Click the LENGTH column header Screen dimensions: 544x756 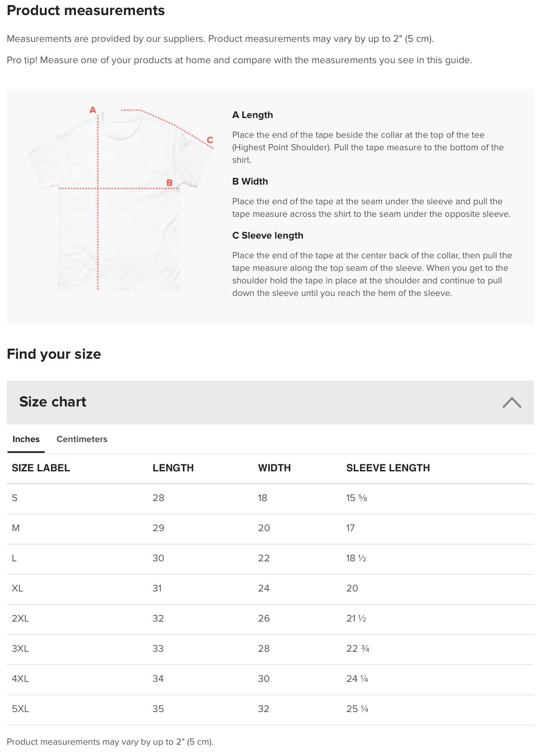173,468
